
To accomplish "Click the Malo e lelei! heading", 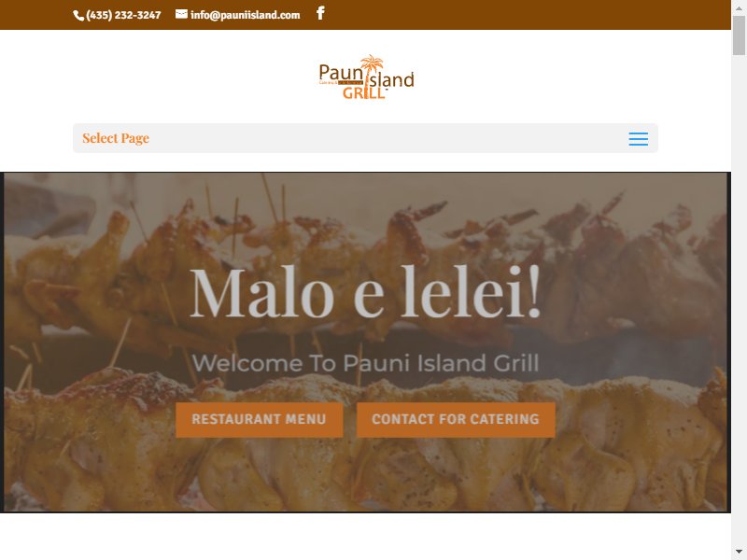I will 365,292.
